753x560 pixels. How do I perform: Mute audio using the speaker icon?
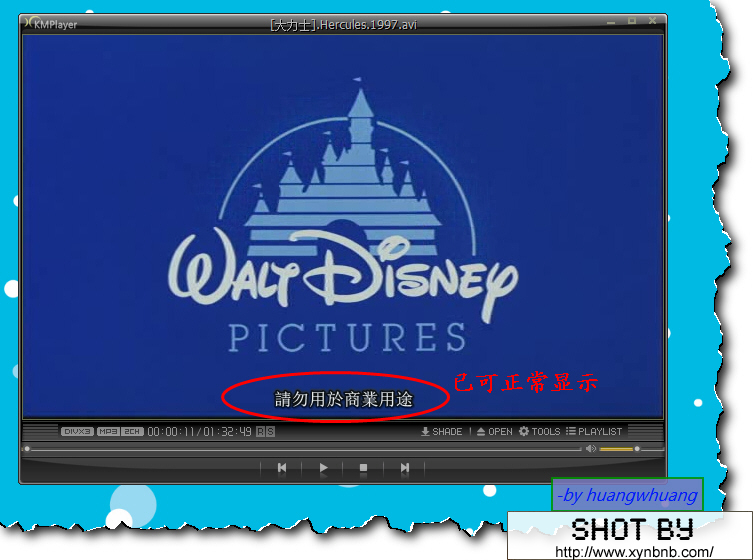click(x=591, y=449)
